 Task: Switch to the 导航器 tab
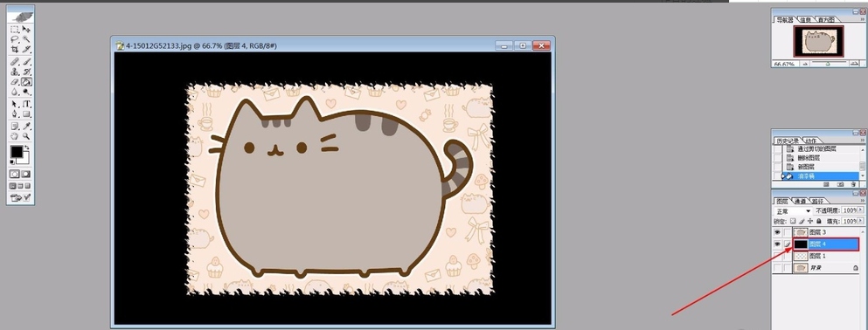click(784, 20)
